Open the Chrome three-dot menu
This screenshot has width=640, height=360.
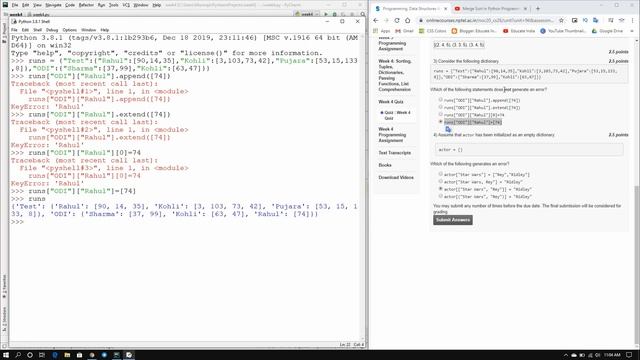pos(633,20)
